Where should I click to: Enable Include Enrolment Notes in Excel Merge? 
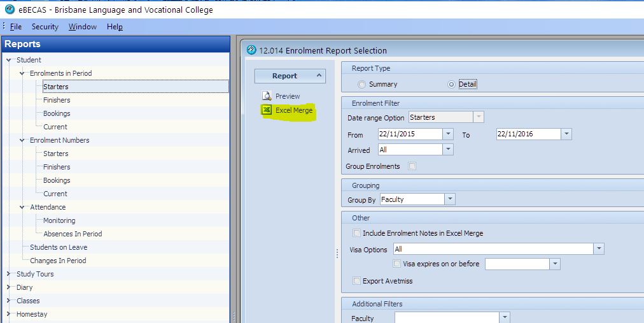[x=357, y=233]
